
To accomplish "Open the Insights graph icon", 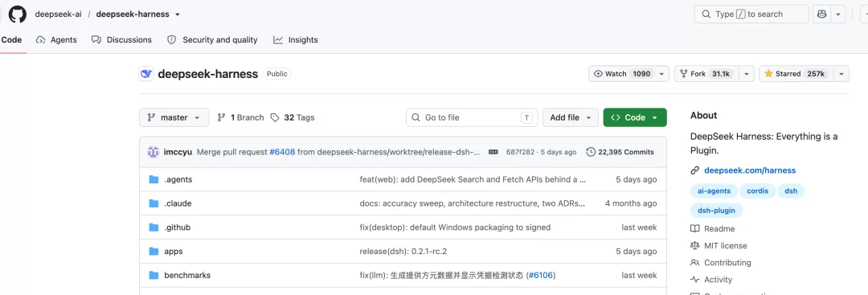I will click(278, 40).
